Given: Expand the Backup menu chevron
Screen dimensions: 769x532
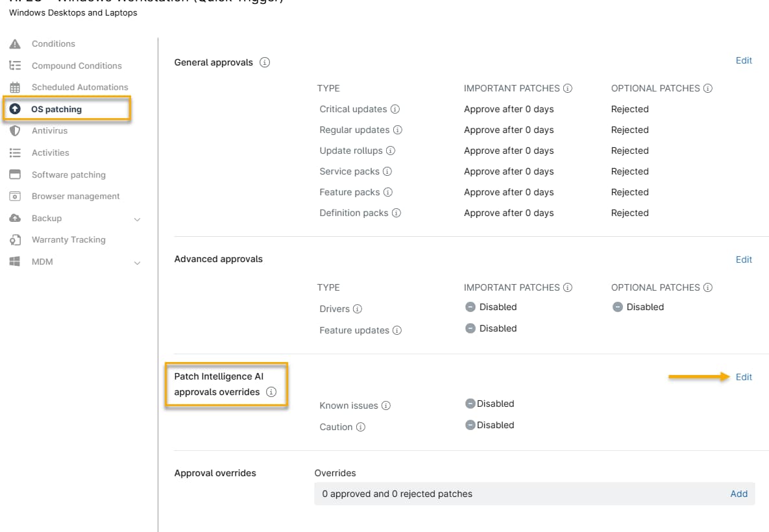Looking at the screenshot, I should (137, 219).
